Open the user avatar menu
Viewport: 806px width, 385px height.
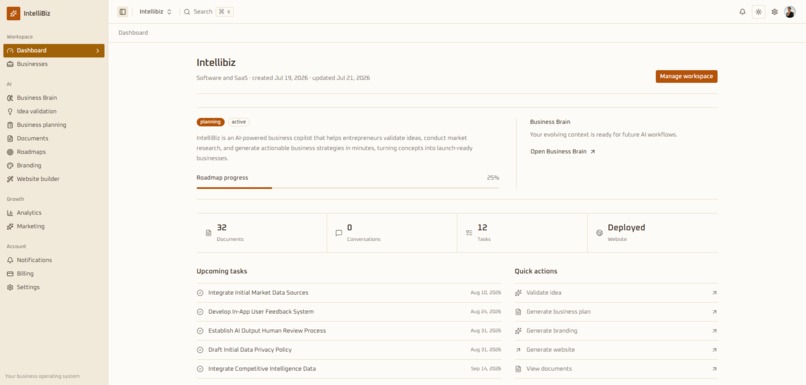click(x=790, y=12)
